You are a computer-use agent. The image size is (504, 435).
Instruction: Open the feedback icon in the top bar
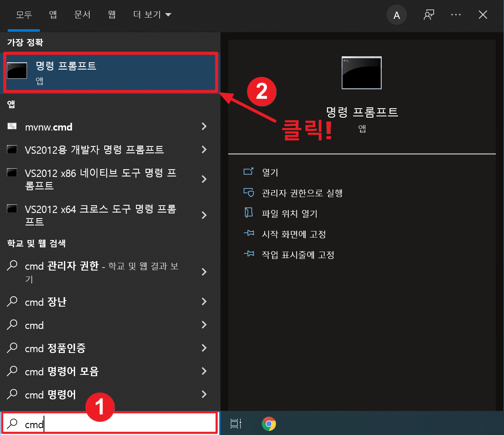(429, 15)
